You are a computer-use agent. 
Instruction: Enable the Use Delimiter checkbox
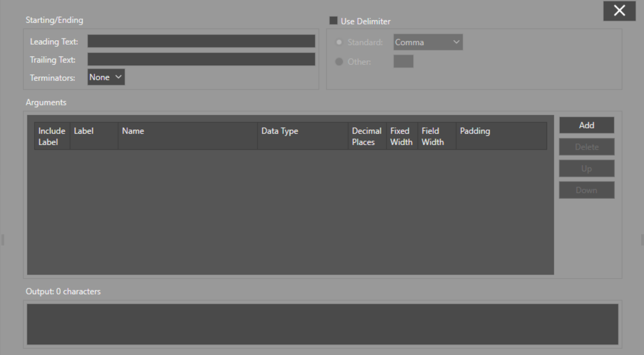[x=333, y=21]
